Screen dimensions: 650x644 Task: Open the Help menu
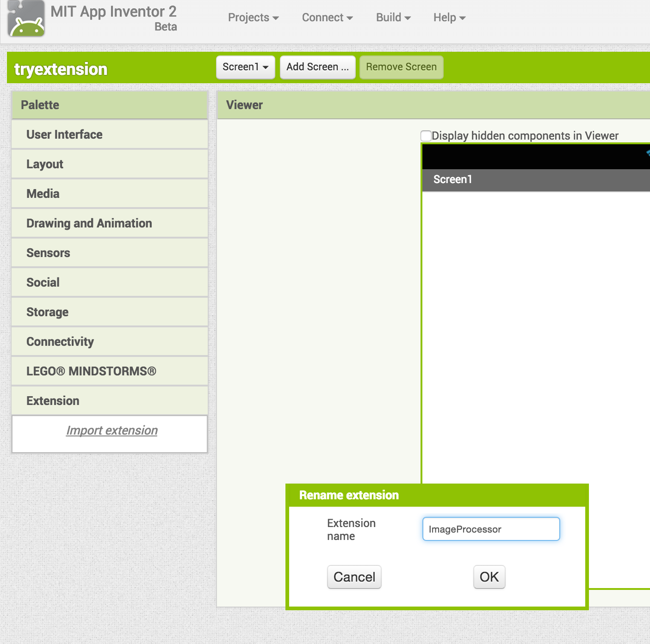click(449, 18)
